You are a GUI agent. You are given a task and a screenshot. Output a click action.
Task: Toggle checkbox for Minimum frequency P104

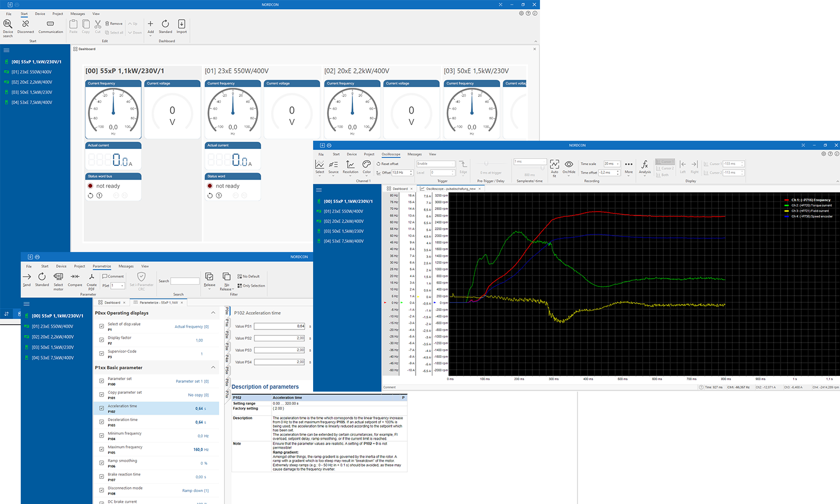click(x=101, y=435)
